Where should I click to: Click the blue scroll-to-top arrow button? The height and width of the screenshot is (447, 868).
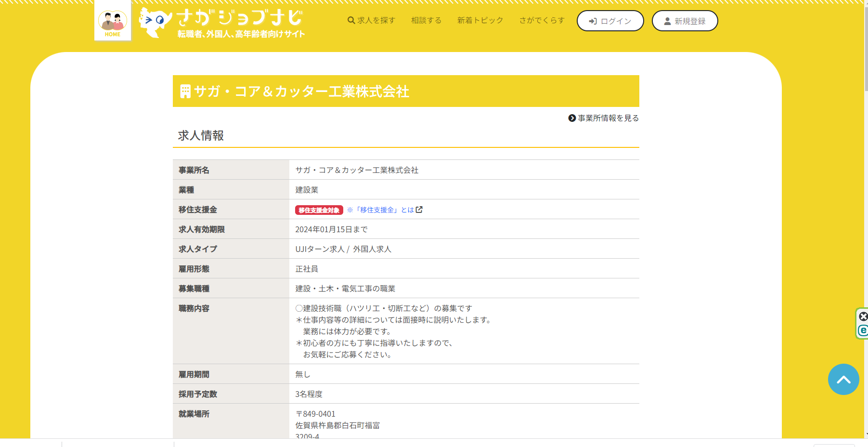[x=843, y=380]
